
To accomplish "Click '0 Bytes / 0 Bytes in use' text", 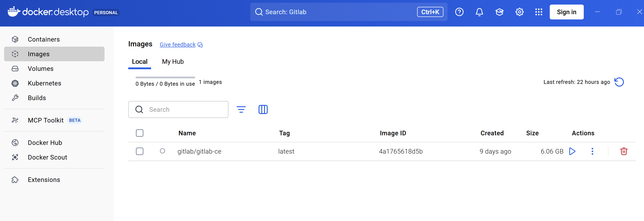I will 165,84.
